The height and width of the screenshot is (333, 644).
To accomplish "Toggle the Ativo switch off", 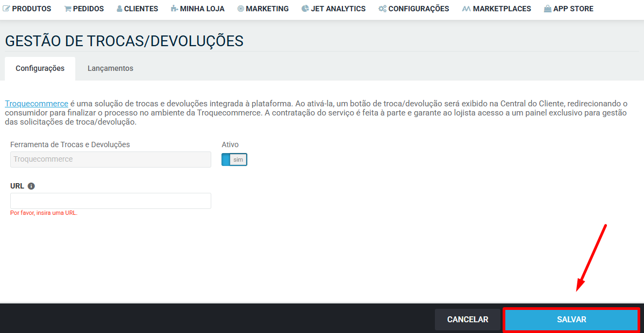I will (x=234, y=160).
